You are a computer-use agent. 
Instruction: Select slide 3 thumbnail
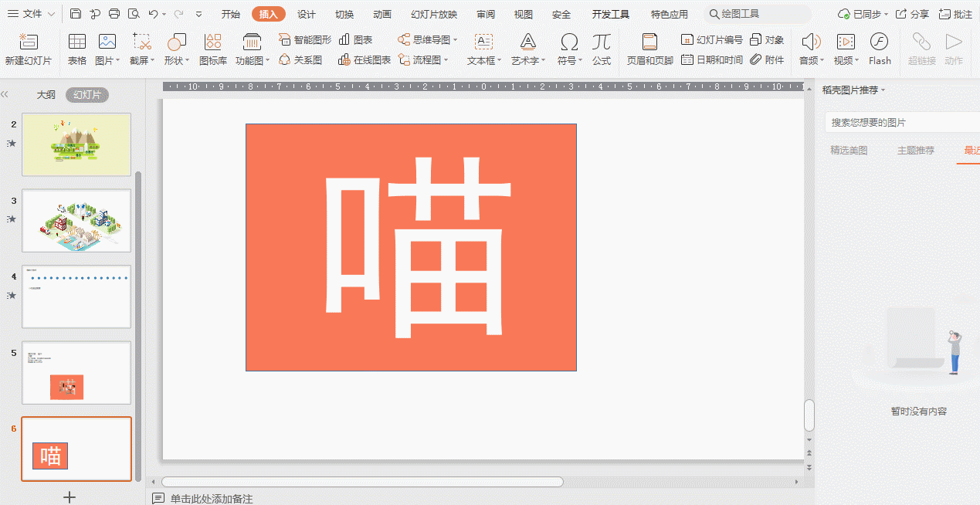click(x=76, y=220)
